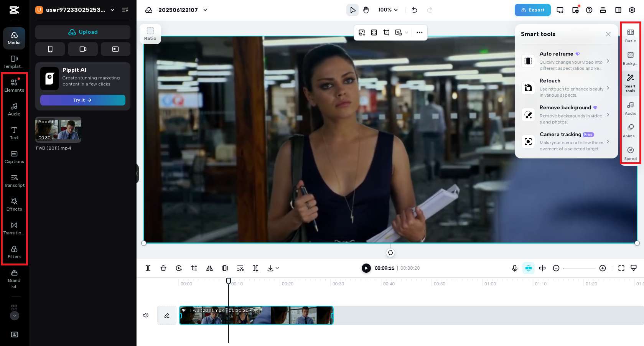Click the crop icon above the canvas
The image size is (644, 346).
[386, 33]
